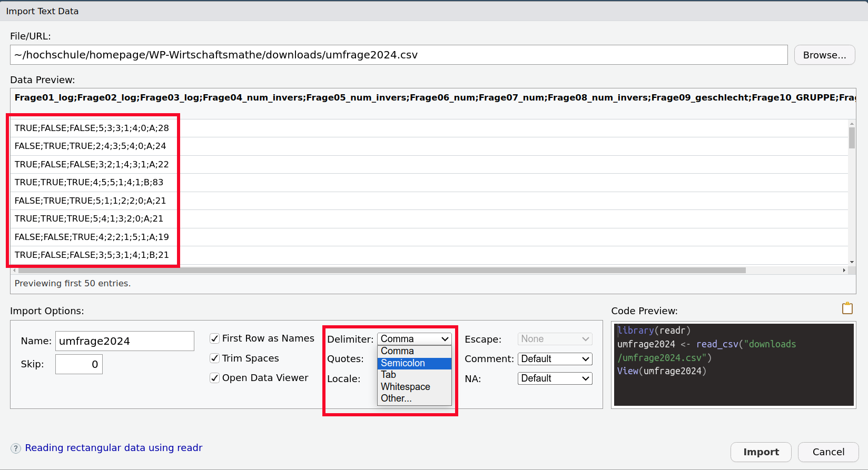
Task: Expand the NA dropdown
Action: click(x=555, y=378)
